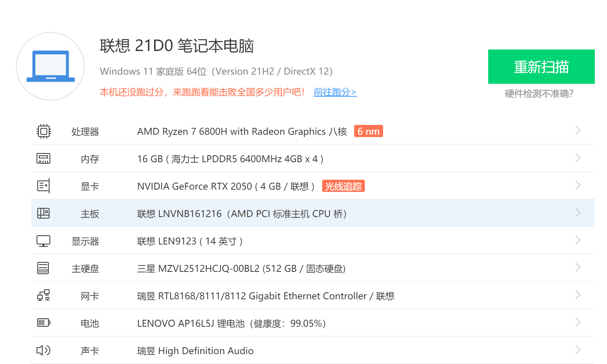Image resolution: width=607 pixels, height=364 pixels.
Task: Click 三星 MZVL2512HCJQ-00BL2 disk text
Action: point(241,269)
